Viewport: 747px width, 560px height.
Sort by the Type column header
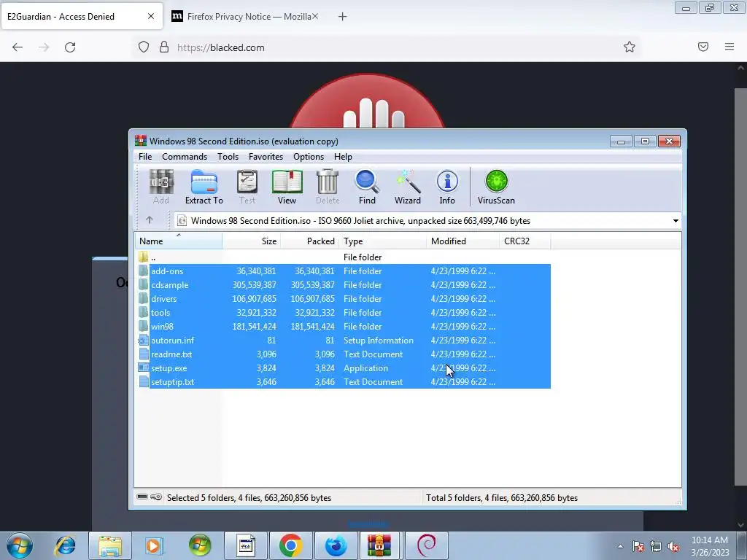[382, 241]
